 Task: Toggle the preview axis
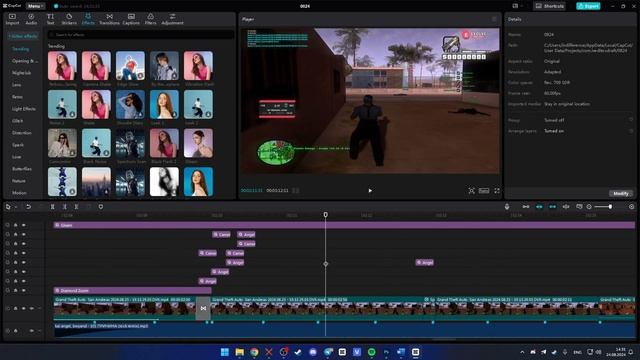pyautogui.click(x=566, y=207)
